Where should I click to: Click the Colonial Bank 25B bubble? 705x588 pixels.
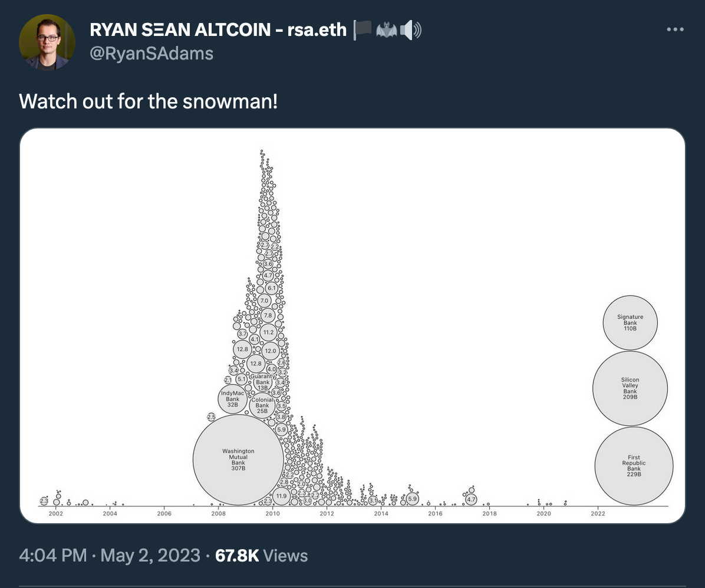coord(262,405)
